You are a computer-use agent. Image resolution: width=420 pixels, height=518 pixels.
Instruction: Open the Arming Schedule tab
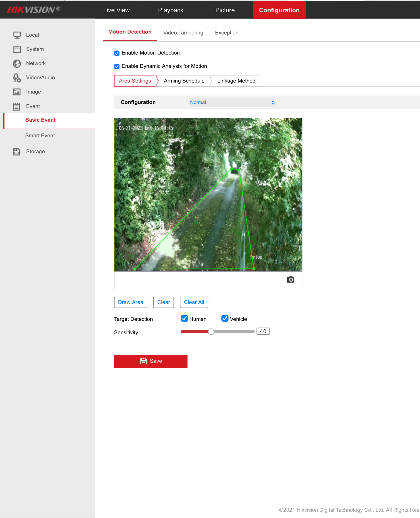click(x=184, y=81)
